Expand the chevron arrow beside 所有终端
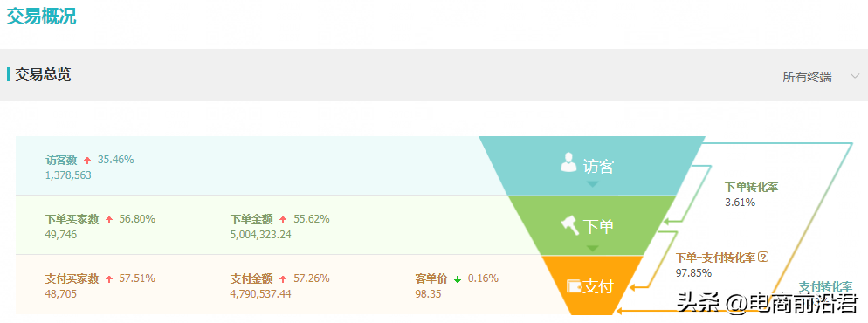This screenshot has width=868, height=323. (854, 77)
